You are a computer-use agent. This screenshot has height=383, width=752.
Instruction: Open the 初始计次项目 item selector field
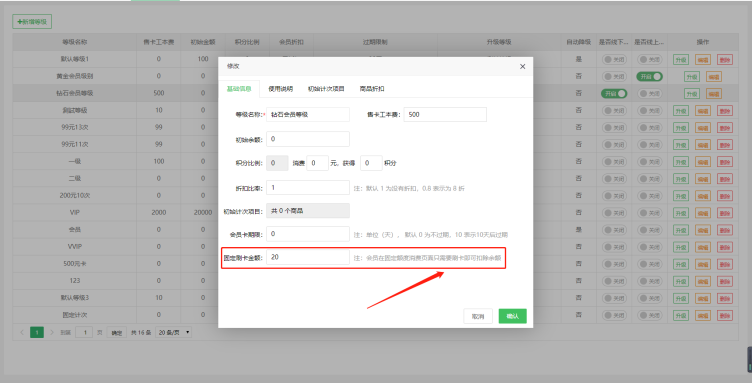point(308,210)
